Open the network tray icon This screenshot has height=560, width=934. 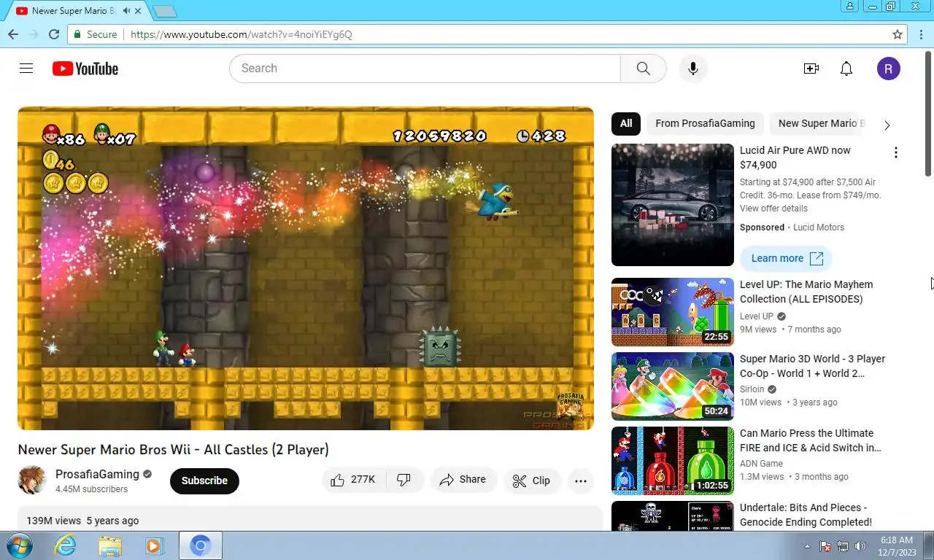[x=843, y=546]
